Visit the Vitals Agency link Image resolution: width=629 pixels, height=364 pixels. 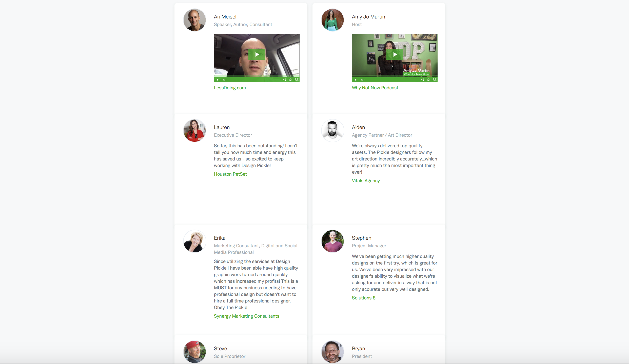366,181
